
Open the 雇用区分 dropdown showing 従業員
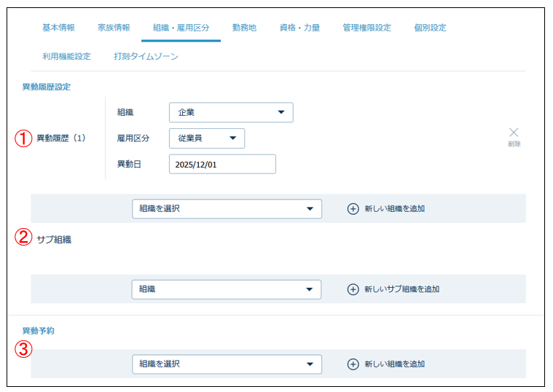click(x=207, y=138)
